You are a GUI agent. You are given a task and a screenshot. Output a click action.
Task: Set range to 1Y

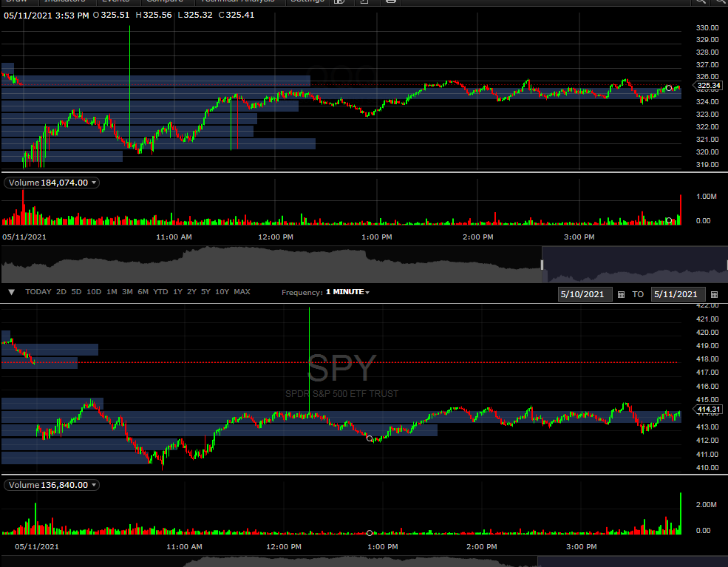coord(178,291)
